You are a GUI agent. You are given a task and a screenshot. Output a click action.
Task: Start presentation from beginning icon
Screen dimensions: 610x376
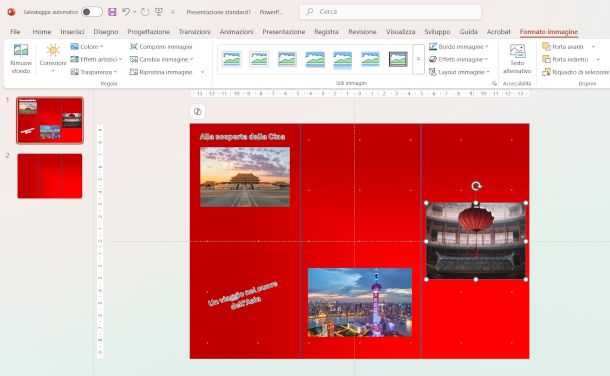tap(159, 12)
